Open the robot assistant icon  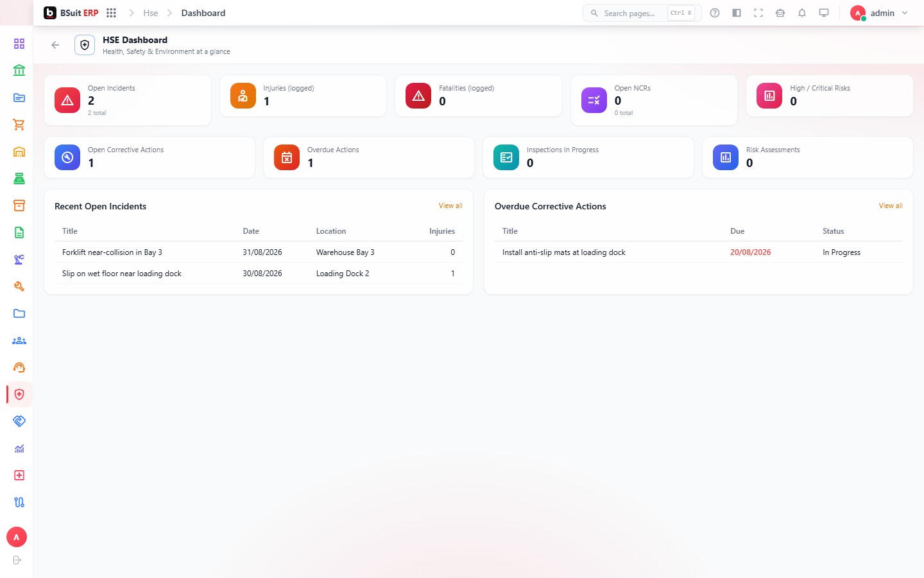[x=780, y=13]
